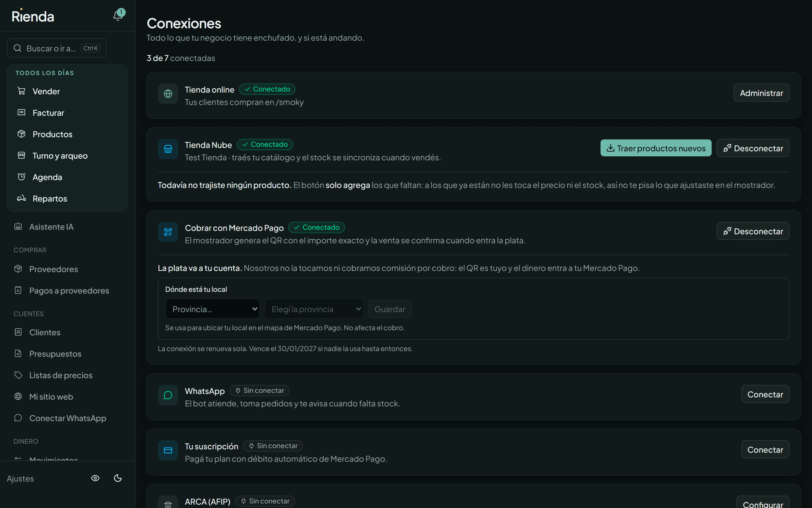Disconnect Tienda Nube
Viewport: 812px width, 508px height.
[x=753, y=148]
